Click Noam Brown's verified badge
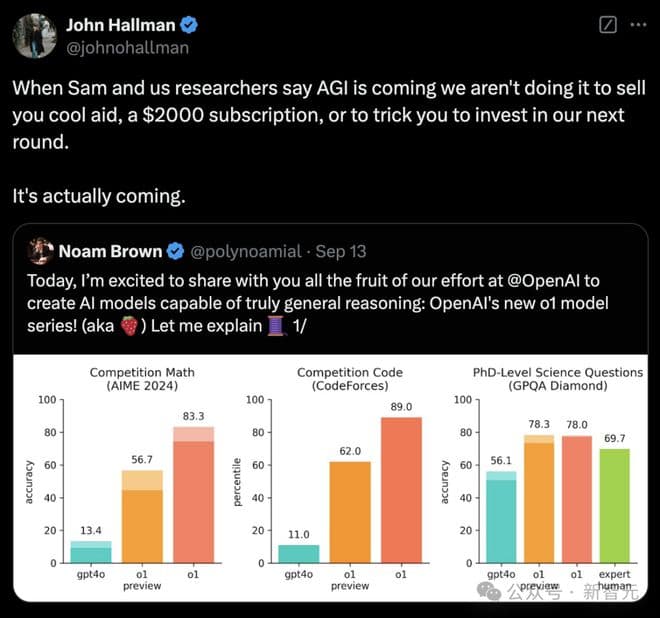This screenshot has height=618, width=660. 174,250
